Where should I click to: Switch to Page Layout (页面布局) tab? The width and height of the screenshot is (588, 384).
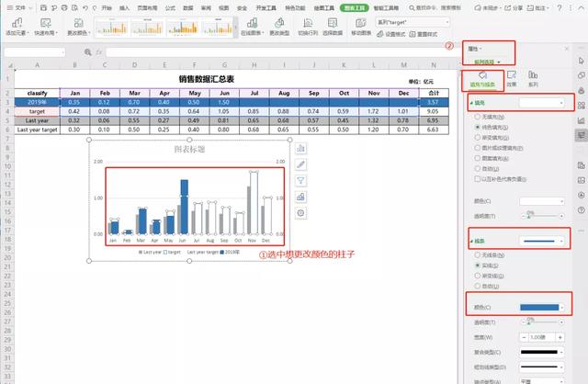(147, 7)
